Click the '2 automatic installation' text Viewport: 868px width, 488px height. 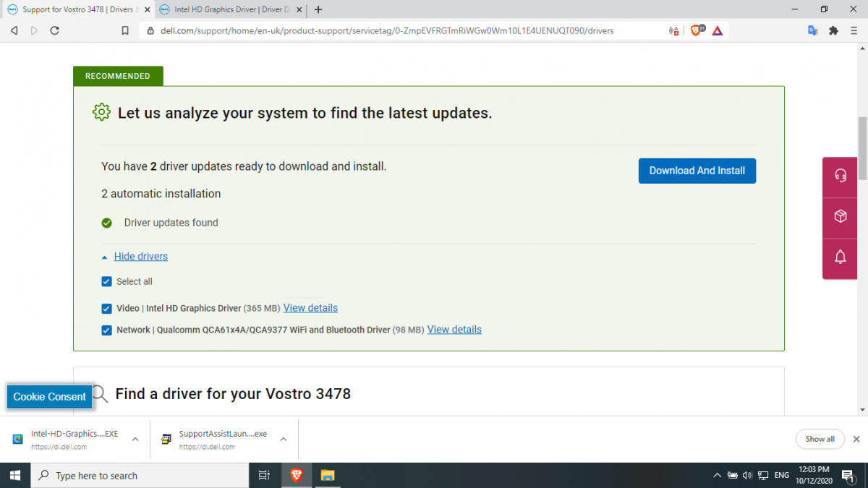tap(161, 194)
